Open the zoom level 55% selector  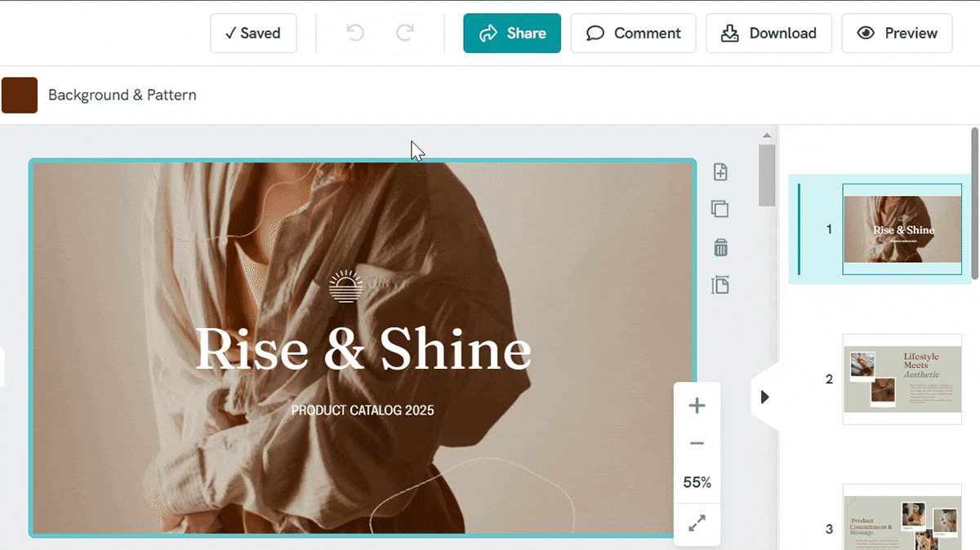697,481
